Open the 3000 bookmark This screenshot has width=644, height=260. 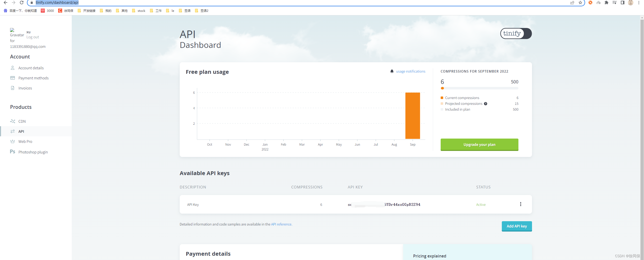coord(48,11)
